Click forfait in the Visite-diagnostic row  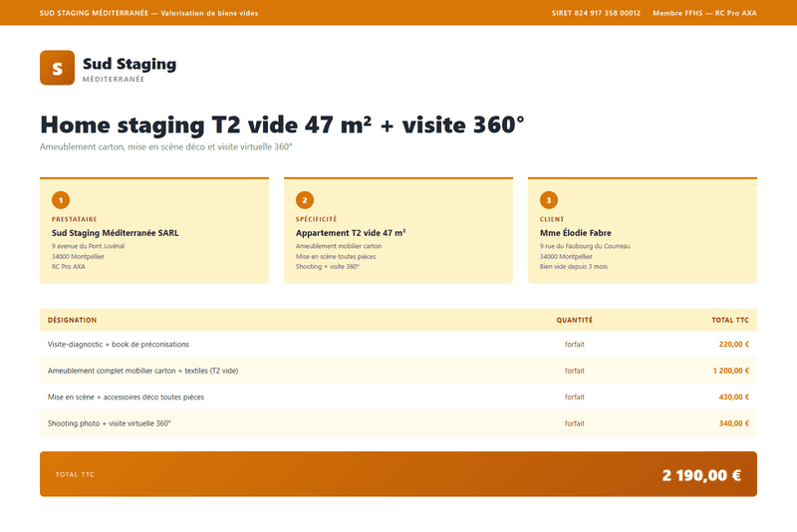(575, 344)
